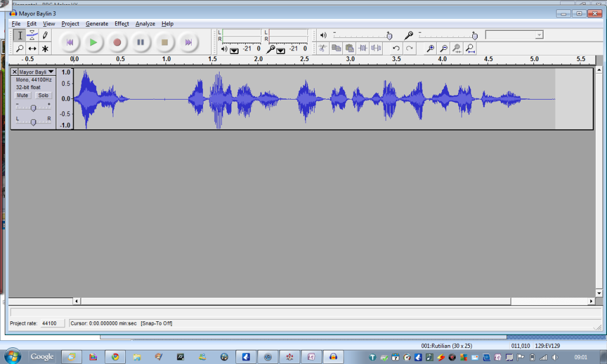
Task: Mute the Mayor Bayli track
Action: (23, 95)
